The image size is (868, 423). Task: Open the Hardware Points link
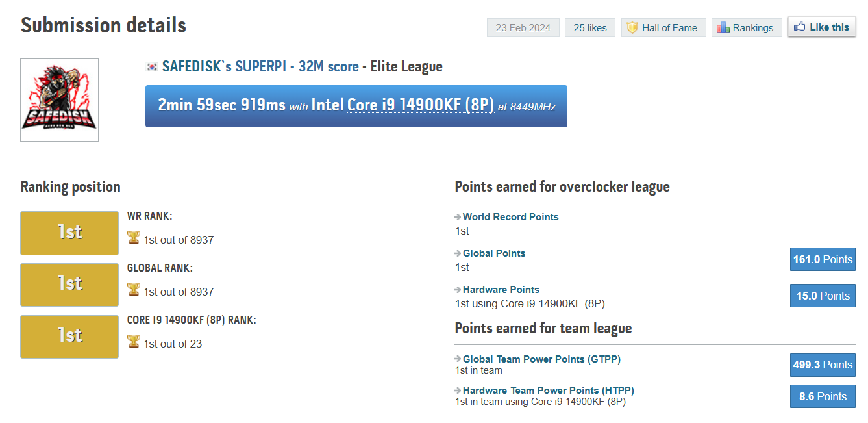coord(501,290)
